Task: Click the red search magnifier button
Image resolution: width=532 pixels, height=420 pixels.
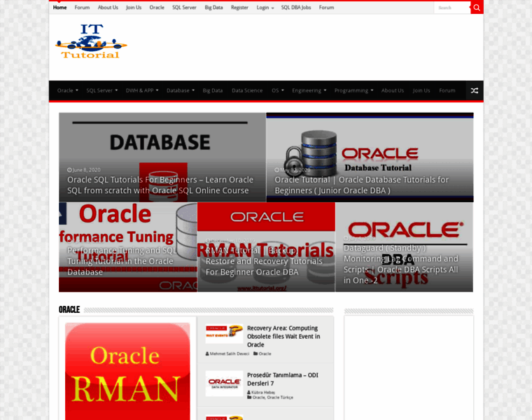Action: pos(477,8)
